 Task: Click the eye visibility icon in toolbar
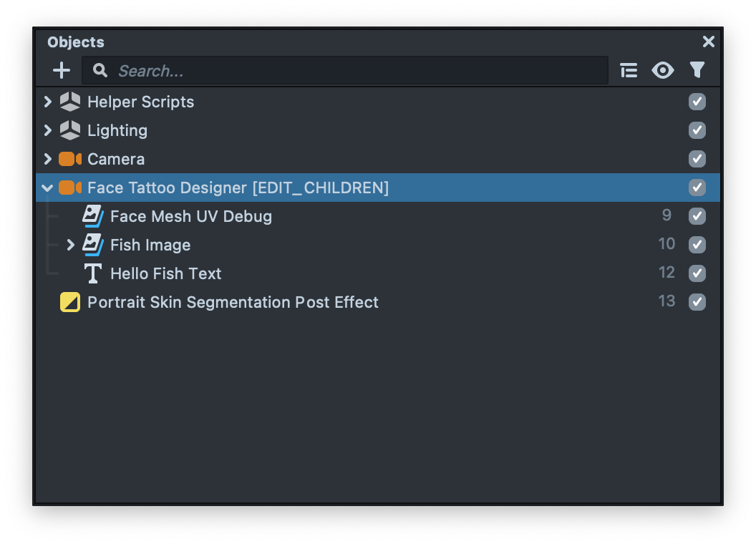click(663, 70)
